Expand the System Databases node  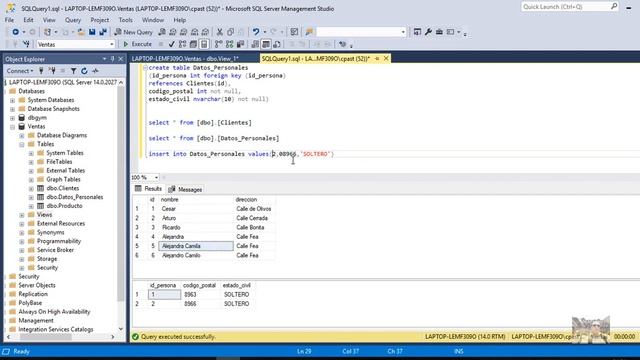pyautogui.click(x=12, y=100)
